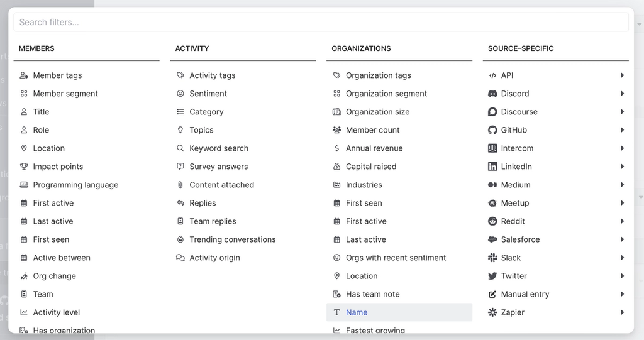Click the Twitter bird icon
Screen dimensions: 644x340
pyautogui.click(x=492, y=276)
